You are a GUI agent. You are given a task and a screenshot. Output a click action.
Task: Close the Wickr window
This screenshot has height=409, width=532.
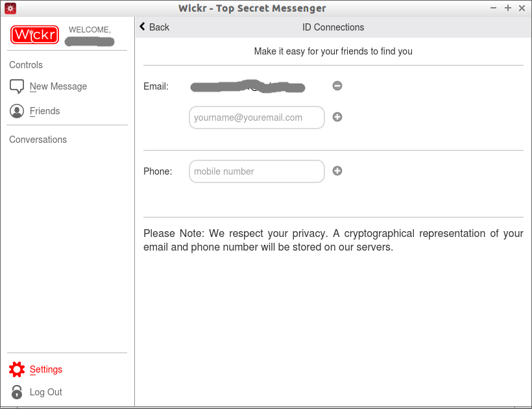point(522,8)
